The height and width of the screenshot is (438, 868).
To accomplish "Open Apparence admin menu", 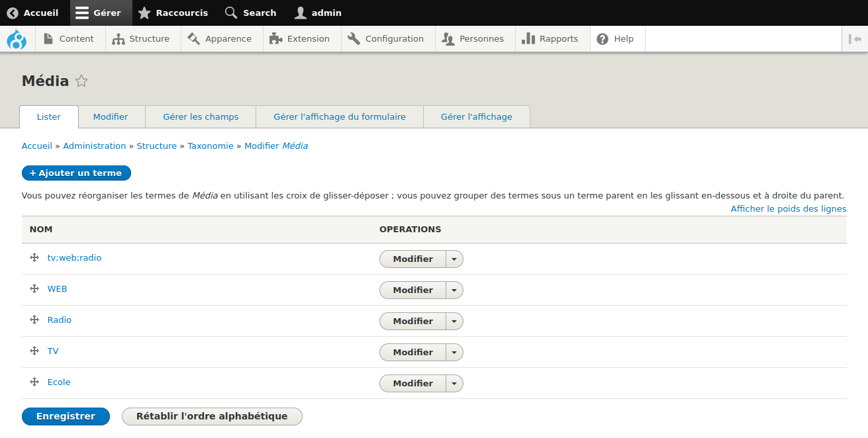I will point(220,39).
